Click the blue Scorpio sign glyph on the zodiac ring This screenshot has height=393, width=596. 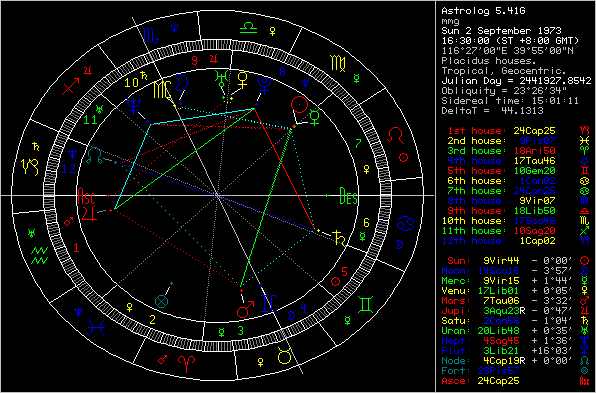point(150,36)
